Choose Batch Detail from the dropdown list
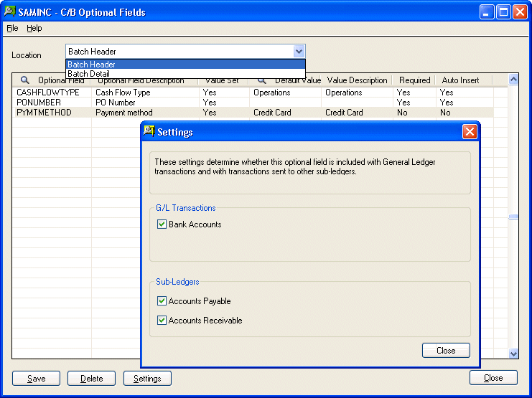 pos(185,74)
